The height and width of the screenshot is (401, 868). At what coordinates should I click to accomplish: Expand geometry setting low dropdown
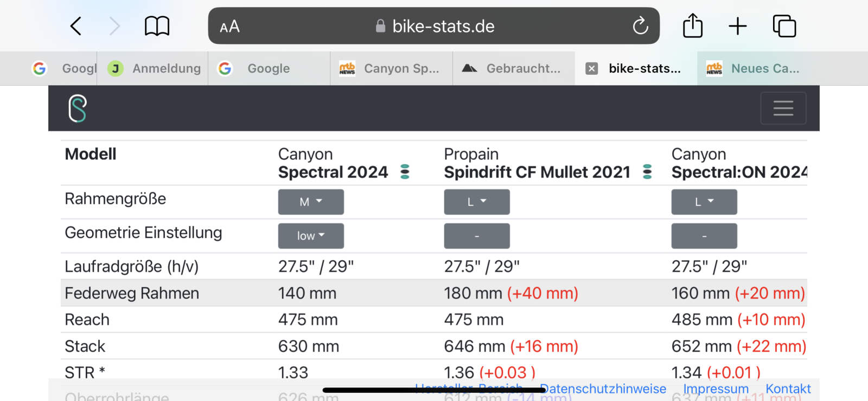click(x=311, y=236)
